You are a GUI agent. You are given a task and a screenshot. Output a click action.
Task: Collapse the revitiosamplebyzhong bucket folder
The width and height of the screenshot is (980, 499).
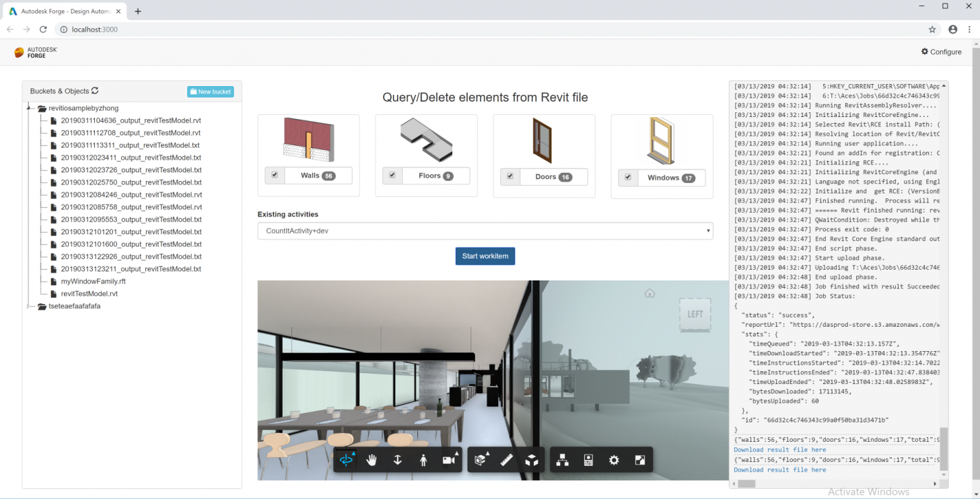30,108
